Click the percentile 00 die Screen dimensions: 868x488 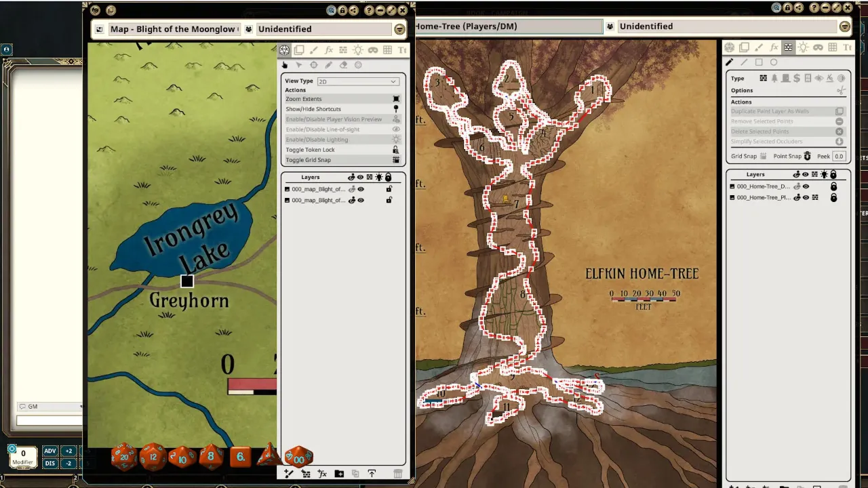click(x=298, y=456)
